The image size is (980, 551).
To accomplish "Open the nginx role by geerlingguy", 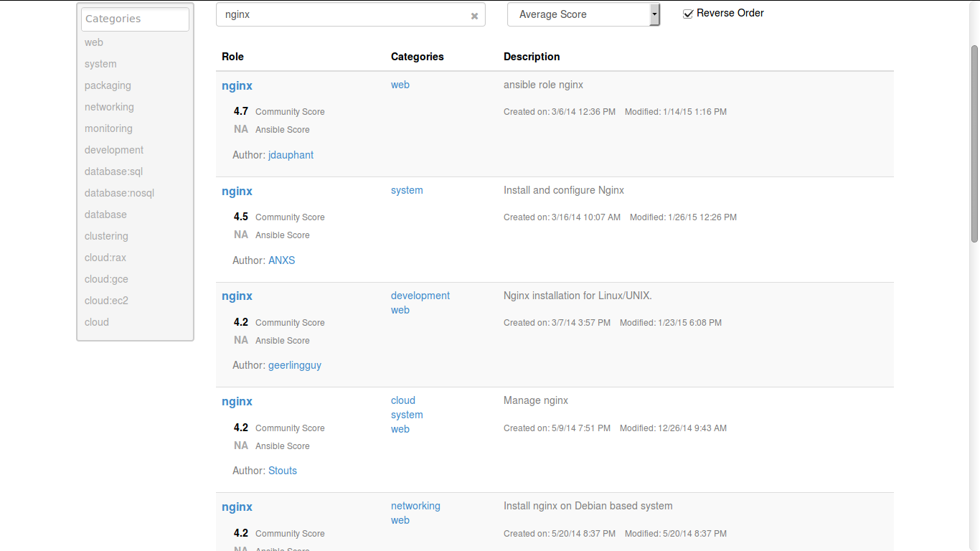I will click(x=237, y=296).
